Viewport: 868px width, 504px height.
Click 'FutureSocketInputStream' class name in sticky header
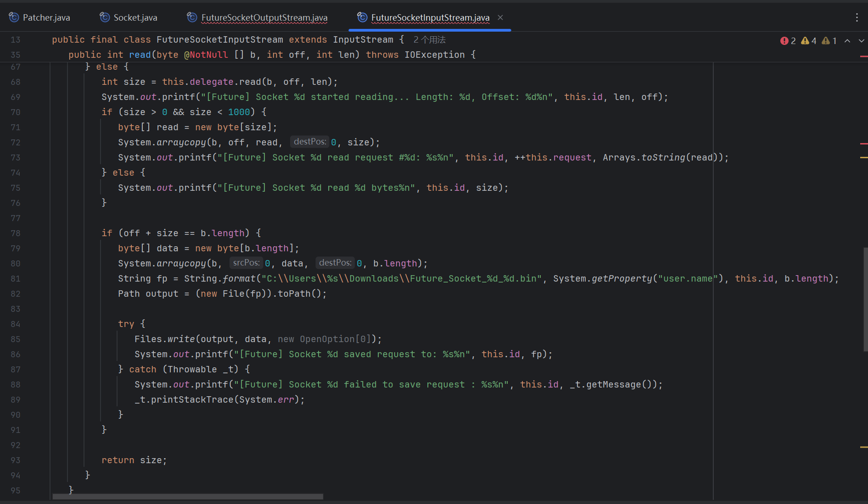(220, 40)
